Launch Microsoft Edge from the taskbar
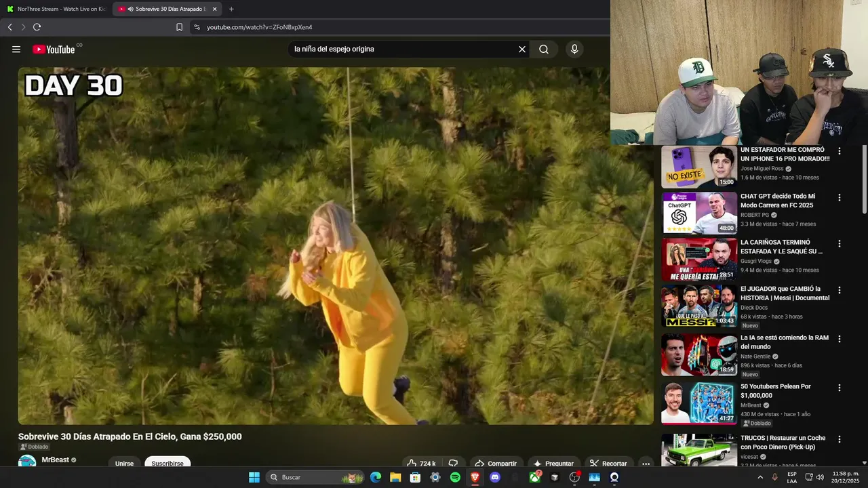This screenshot has width=868, height=488. point(376,477)
